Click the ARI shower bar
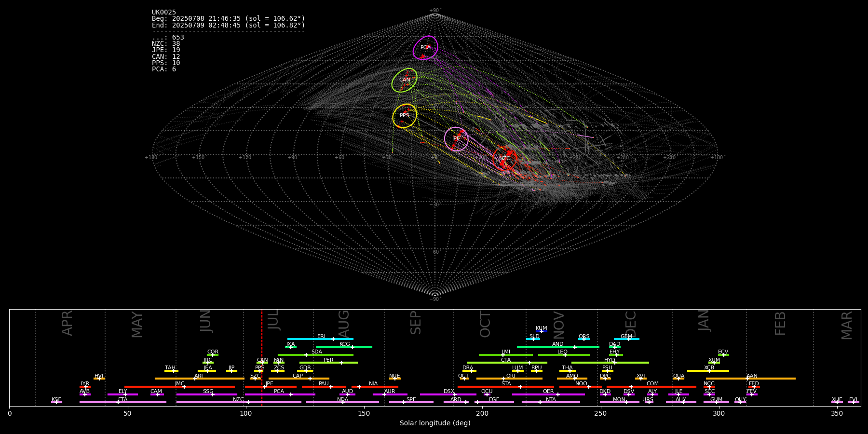Viewport: 868px width, 434px height. point(200,379)
